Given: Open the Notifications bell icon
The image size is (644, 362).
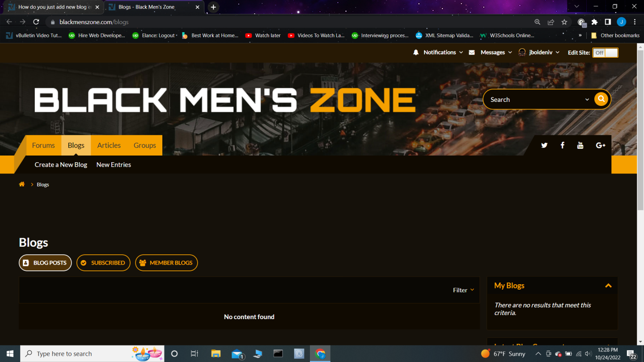Looking at the screenshot, I should [x=416, y=52].
